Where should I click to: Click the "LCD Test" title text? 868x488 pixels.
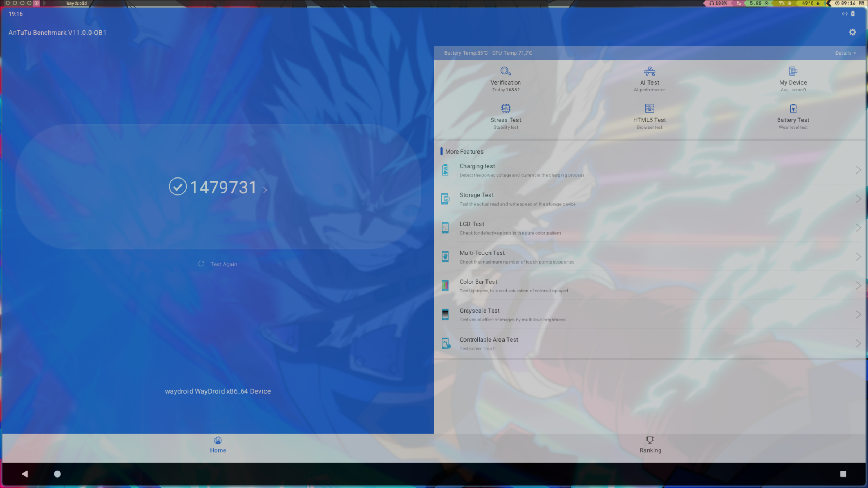[472, 224]
